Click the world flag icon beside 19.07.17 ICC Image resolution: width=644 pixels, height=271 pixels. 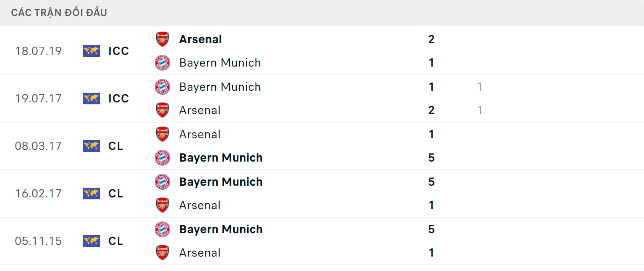click(x=91, y=99)
